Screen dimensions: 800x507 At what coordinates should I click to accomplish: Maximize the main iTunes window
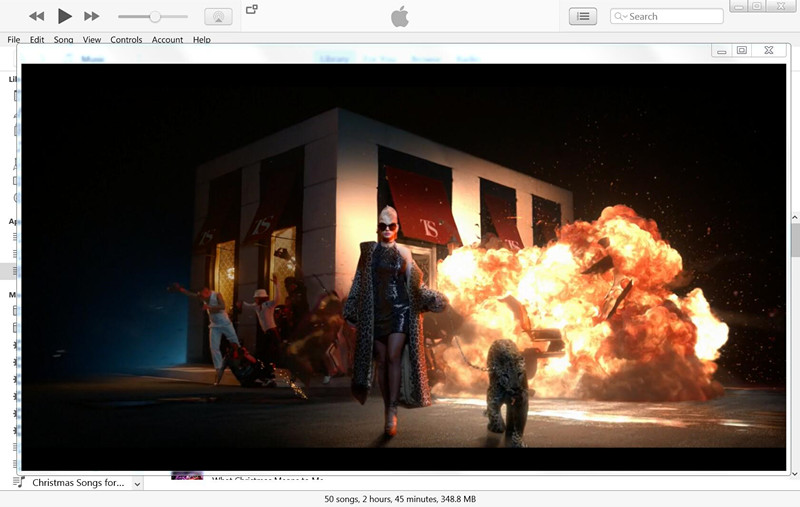tap(757, 6)
